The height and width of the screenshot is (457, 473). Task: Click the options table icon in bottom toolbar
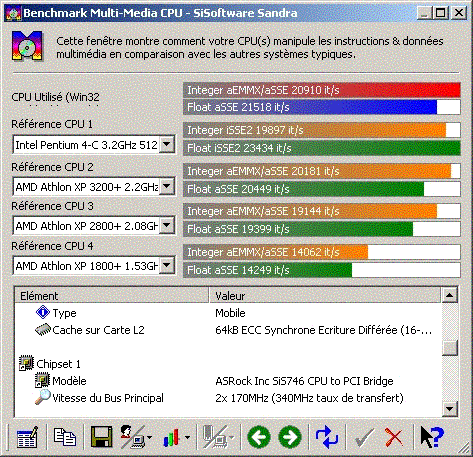pyautogui.click(x=27, y=437)
